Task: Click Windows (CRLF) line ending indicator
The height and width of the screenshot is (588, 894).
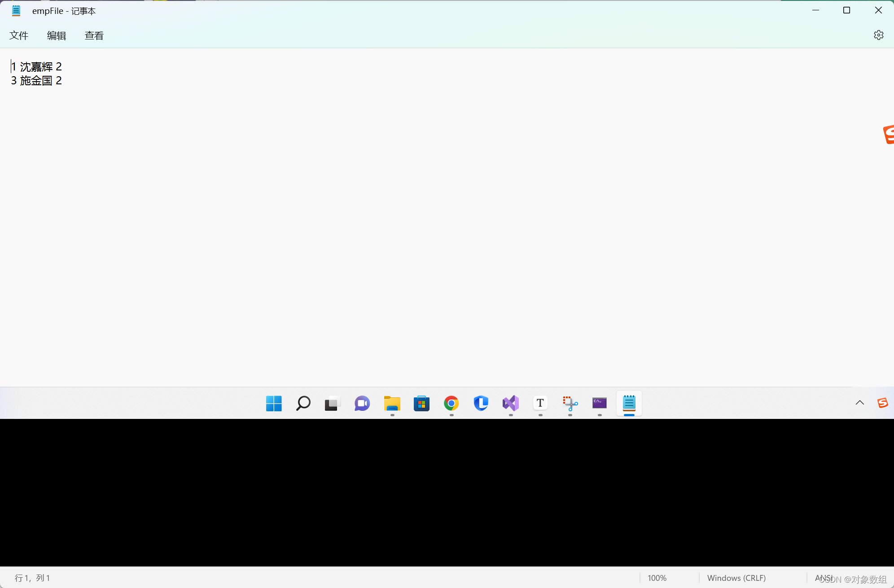Action: pos(736,578)
